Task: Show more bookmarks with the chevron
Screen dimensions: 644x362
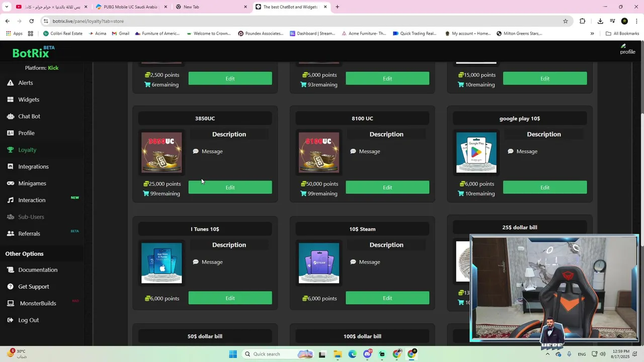Action: pyautogui.click(x=592, y=34)
